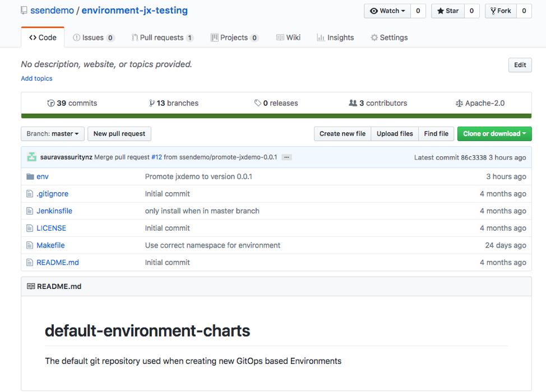
Task: Click the commits history clock icon
Action: [x=51, y=103]
